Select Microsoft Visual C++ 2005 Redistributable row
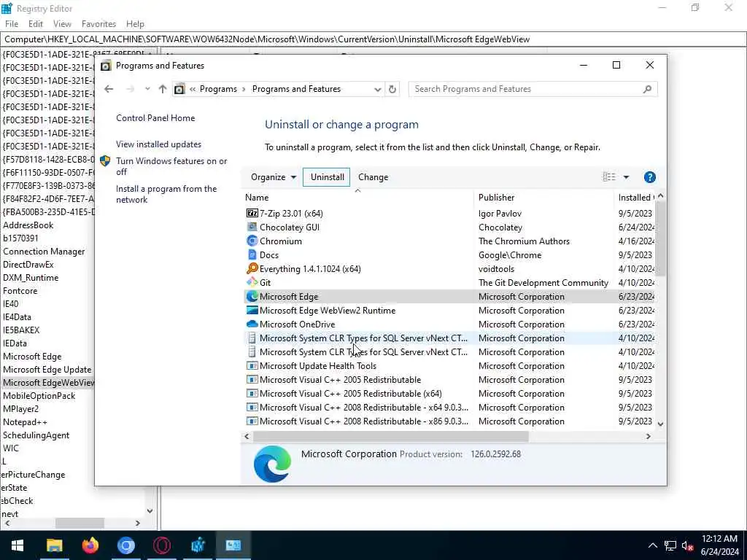Screen dimensions: 747x560 pyautogui.click(x=449, y=379)
